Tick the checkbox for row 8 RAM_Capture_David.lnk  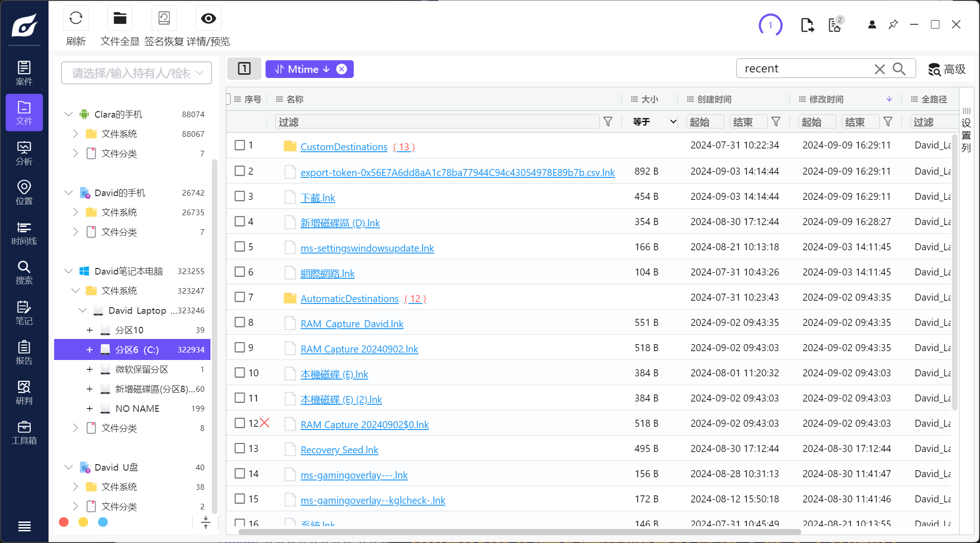(240, 322)
